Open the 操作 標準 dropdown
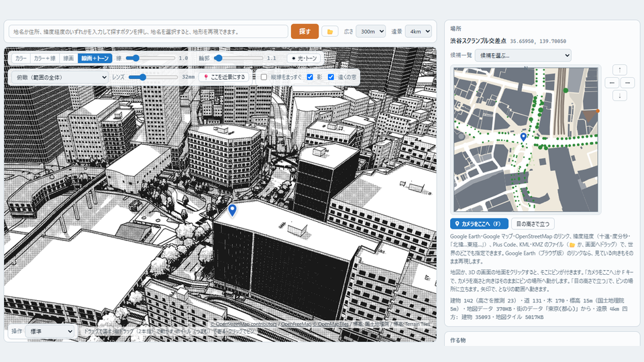This screenshot has width=644, height=362. click(50, 331)
